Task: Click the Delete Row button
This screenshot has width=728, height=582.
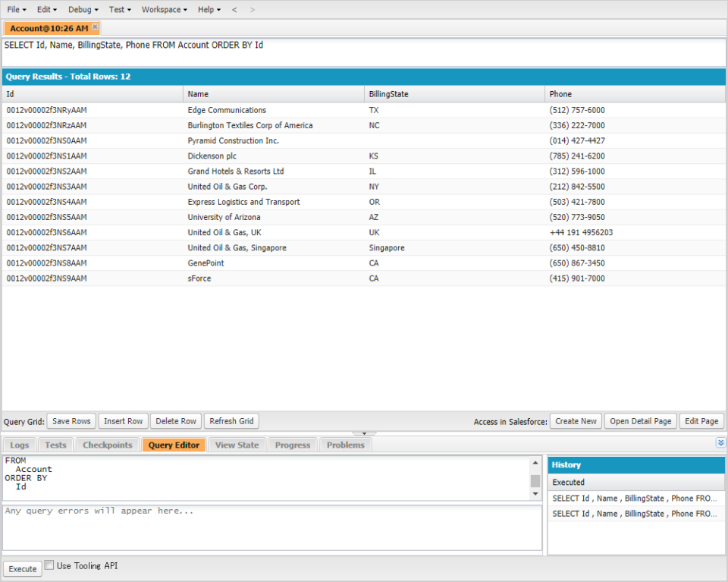Action: 176,421
